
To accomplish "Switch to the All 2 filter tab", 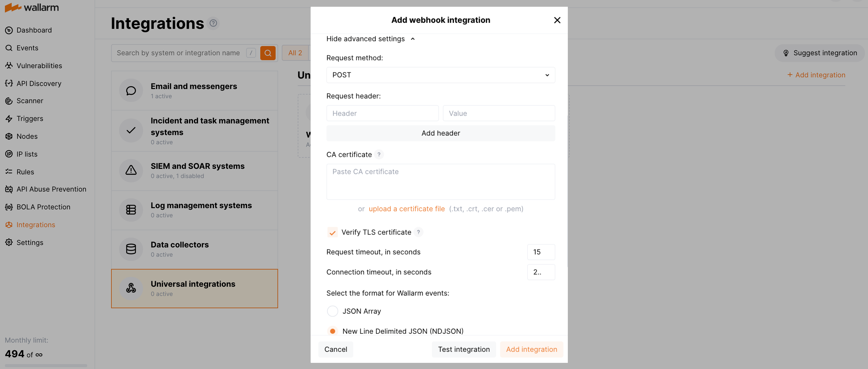I will (295, 53).
